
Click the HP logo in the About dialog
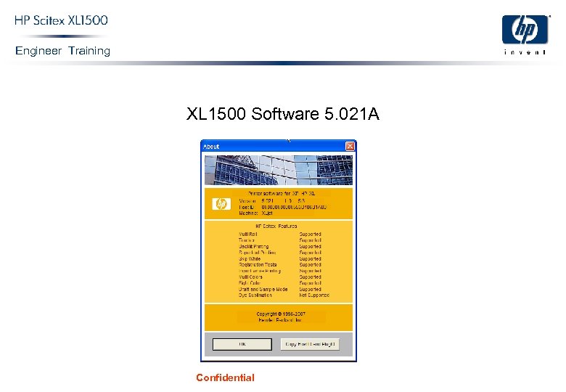[x=221, y=204]
